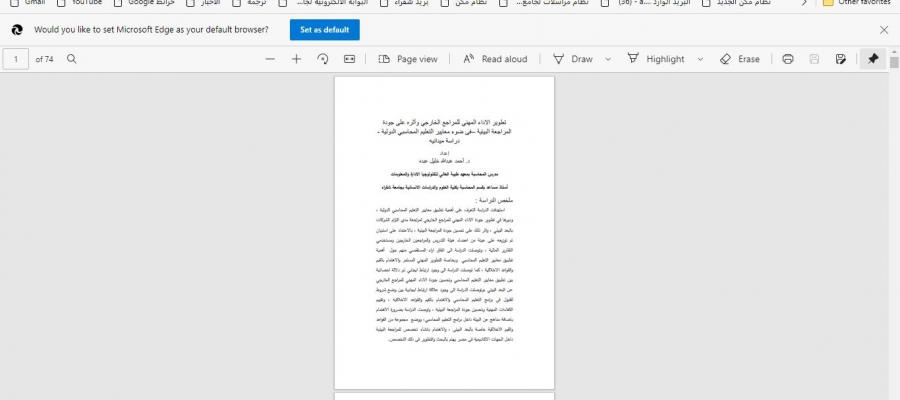Click the Edge logo in notification bar
The height and width of the screenshot is (400, 900).
pos(17,30)
